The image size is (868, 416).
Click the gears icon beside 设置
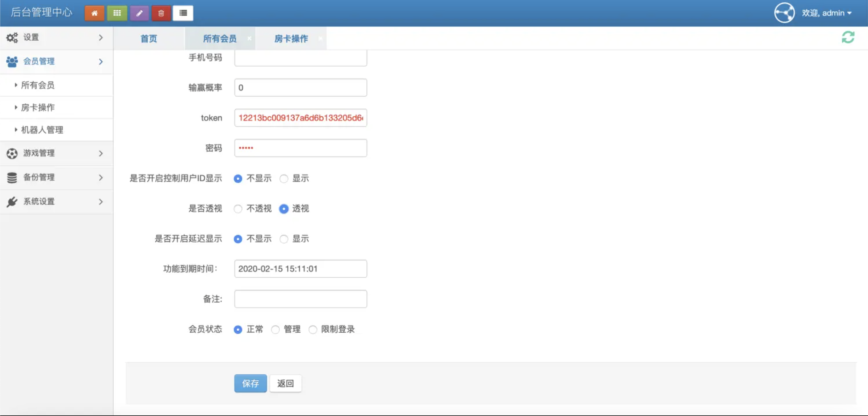(12, 37)
